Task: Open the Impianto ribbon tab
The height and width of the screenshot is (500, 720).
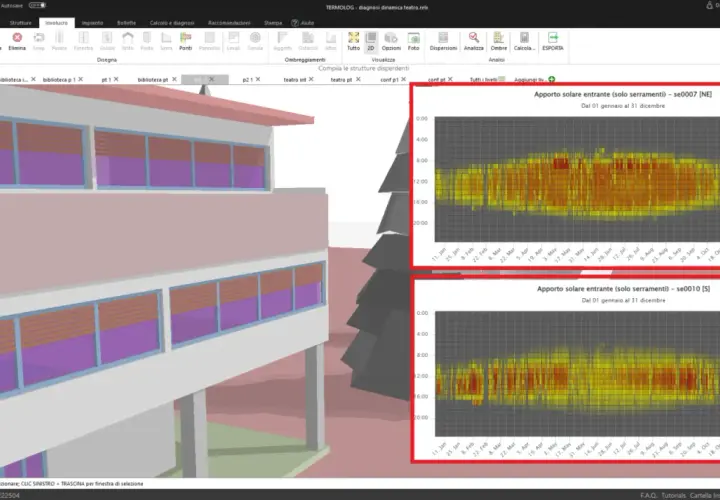Action: pos(92,22)
